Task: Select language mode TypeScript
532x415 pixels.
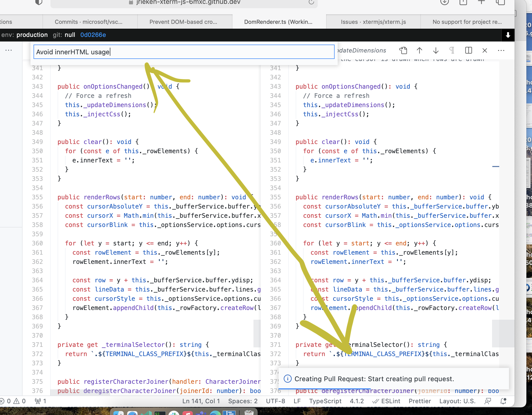Action: point(325,401)
